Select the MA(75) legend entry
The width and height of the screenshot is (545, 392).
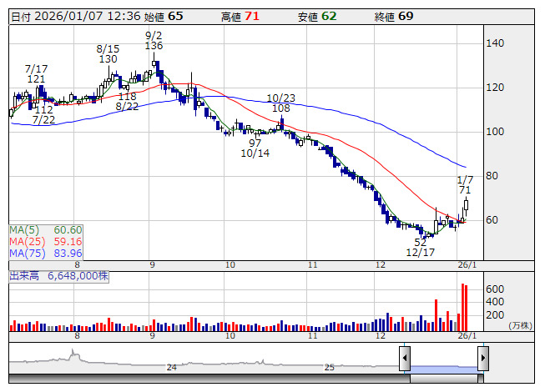tap(46, 253)
